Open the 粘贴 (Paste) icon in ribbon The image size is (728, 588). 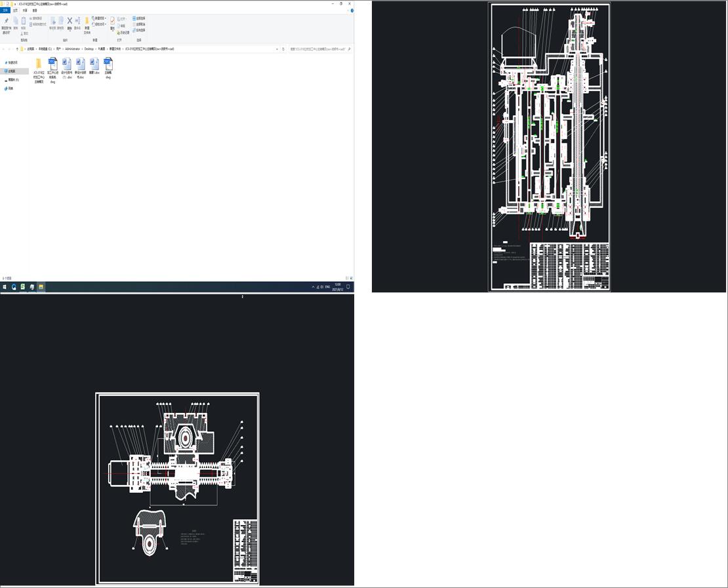point(24,21)
